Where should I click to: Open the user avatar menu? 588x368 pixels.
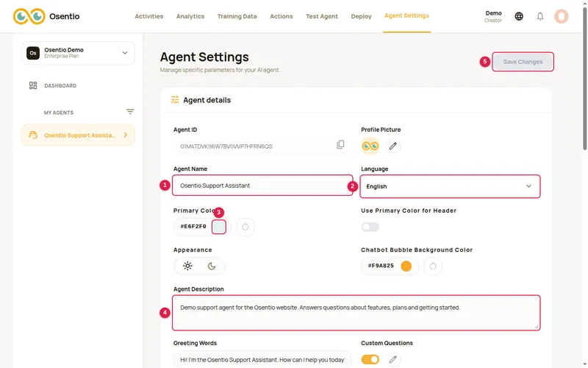click(562, 16)
